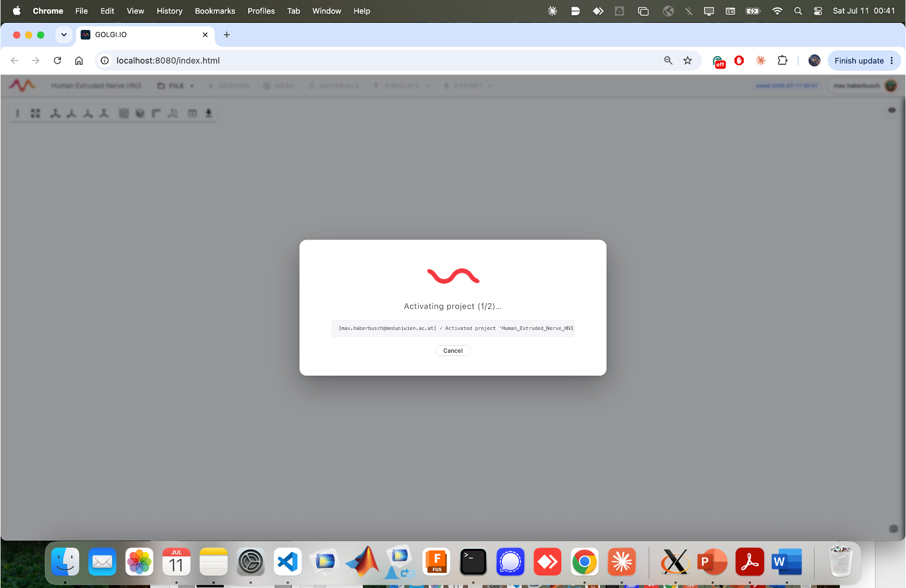Open MATLAB from the Dock

[x=363, y=562]
